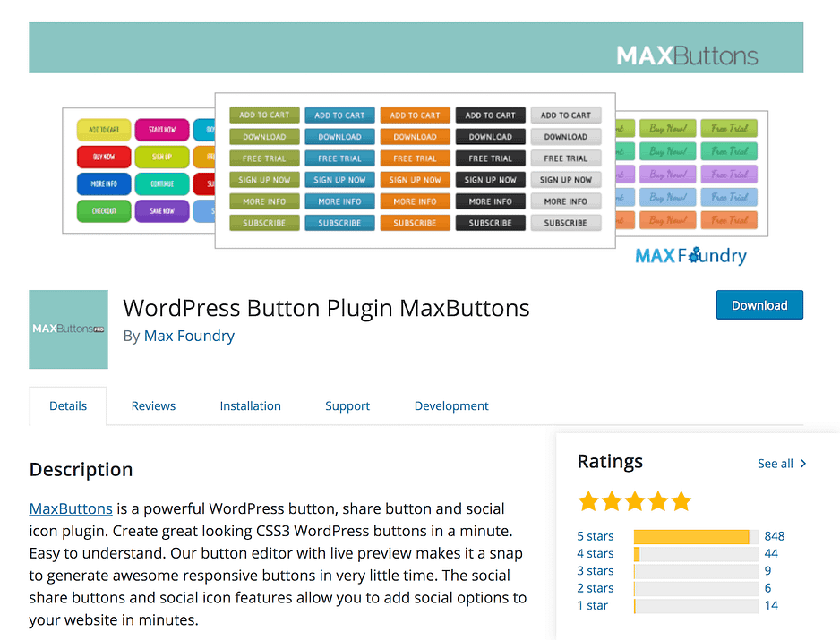Screen dimensions: 840x640
Task: Go to the Development tab
Action: tap(451, 406)
